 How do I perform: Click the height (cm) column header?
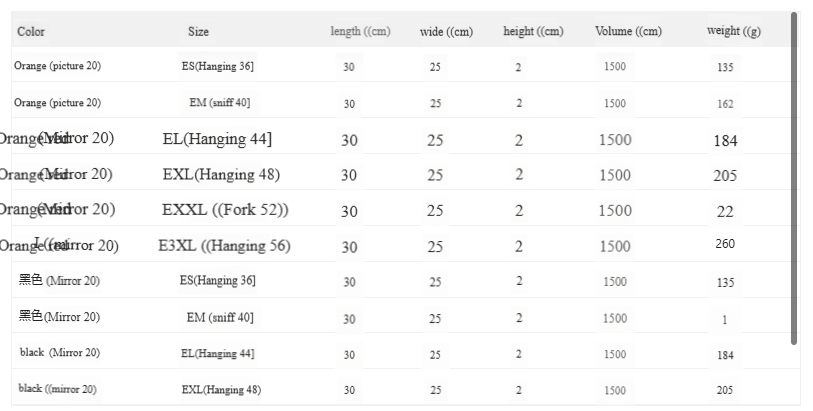point(533,32)
